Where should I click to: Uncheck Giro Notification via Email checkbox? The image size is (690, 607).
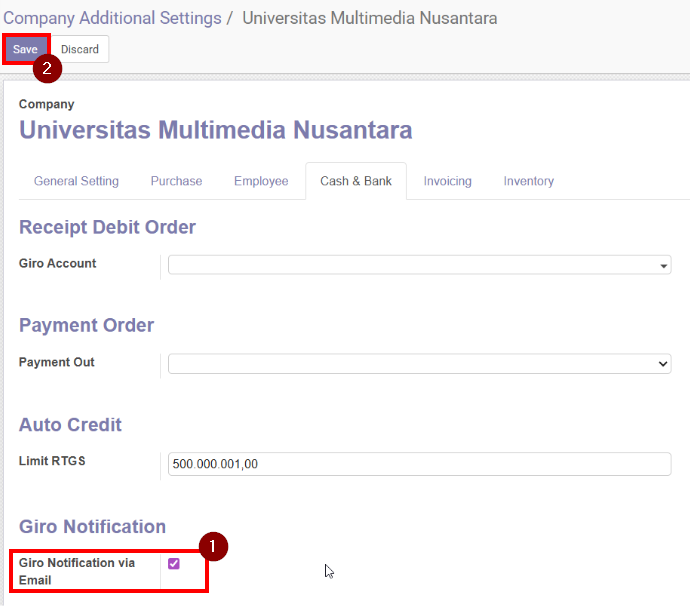coord(174,564)
